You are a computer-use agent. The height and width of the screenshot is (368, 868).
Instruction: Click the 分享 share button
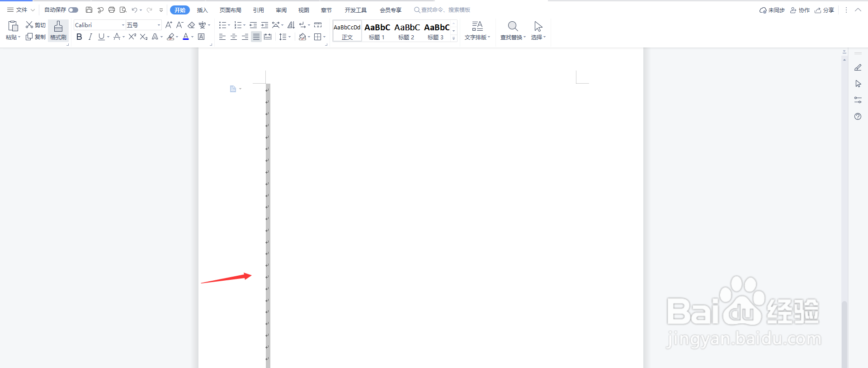click(824, 10)
